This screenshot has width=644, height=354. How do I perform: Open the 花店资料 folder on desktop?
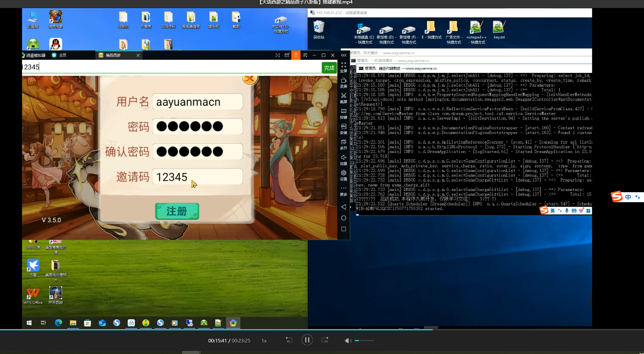tap(168, 20)
